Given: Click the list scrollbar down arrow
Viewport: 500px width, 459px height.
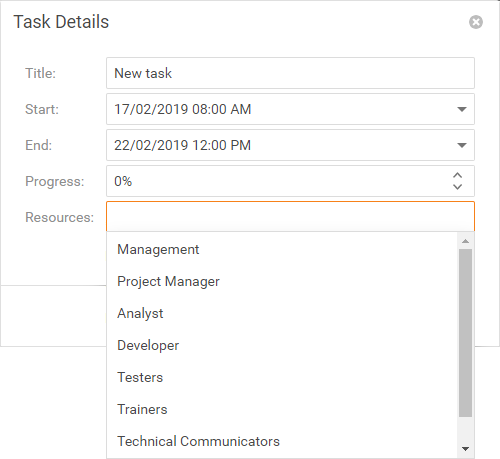Looking at the screenshot, I should [466, 449].
